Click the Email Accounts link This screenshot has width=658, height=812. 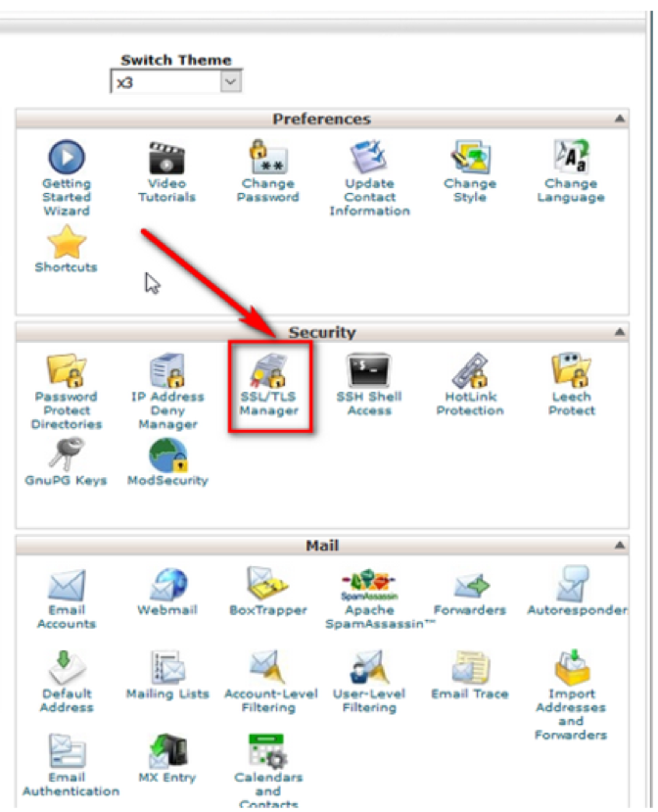click(66, 616)
